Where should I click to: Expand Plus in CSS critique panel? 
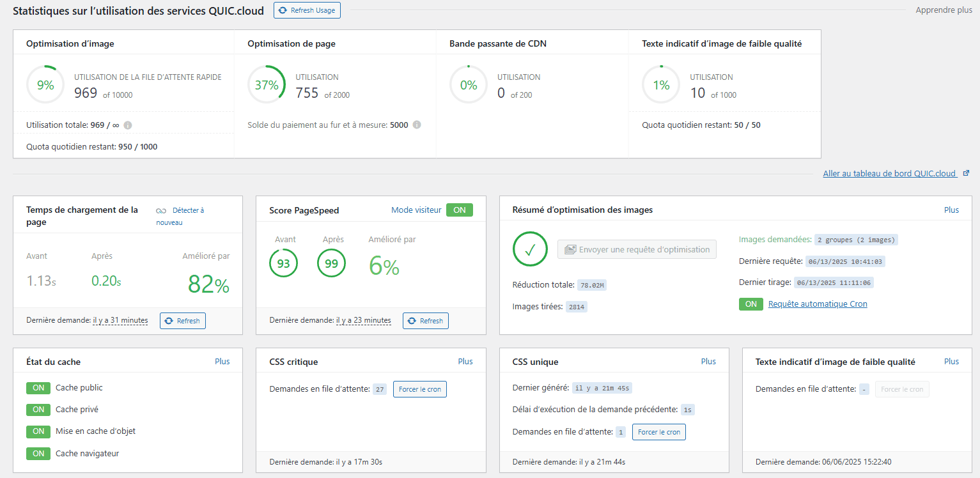pyautogui.click(x=465, y=362)
